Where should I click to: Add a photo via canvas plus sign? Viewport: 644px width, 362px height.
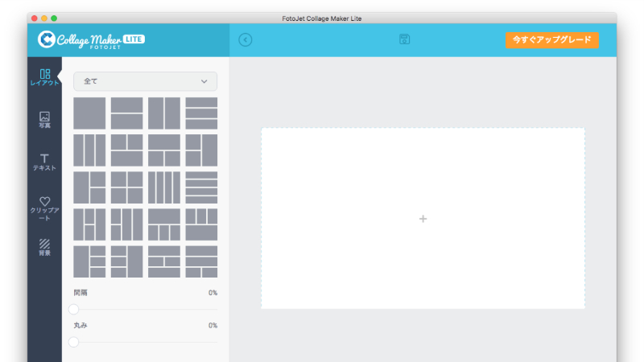[423, 219]
